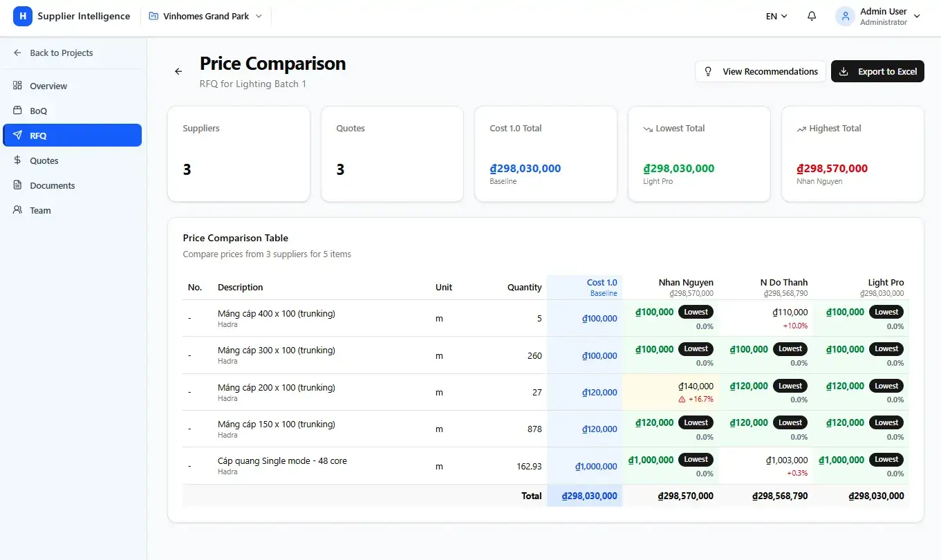Open the Vinhomes Grand Park project dropdown
This screenshot has height=560, width=941.
205,16
